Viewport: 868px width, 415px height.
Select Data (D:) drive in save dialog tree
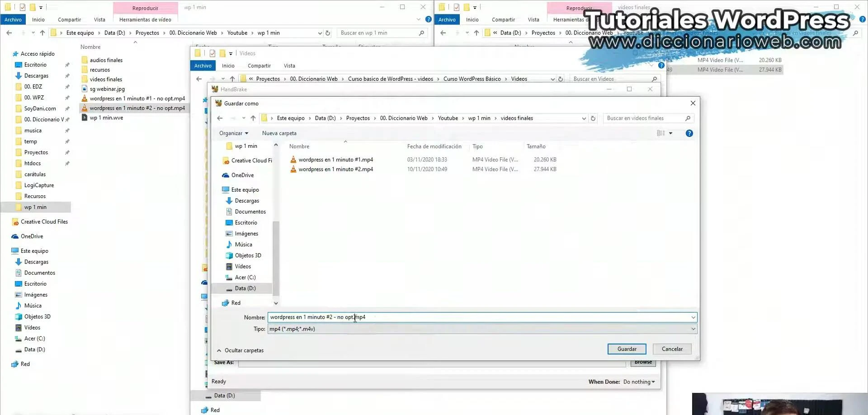pos(241,288)
